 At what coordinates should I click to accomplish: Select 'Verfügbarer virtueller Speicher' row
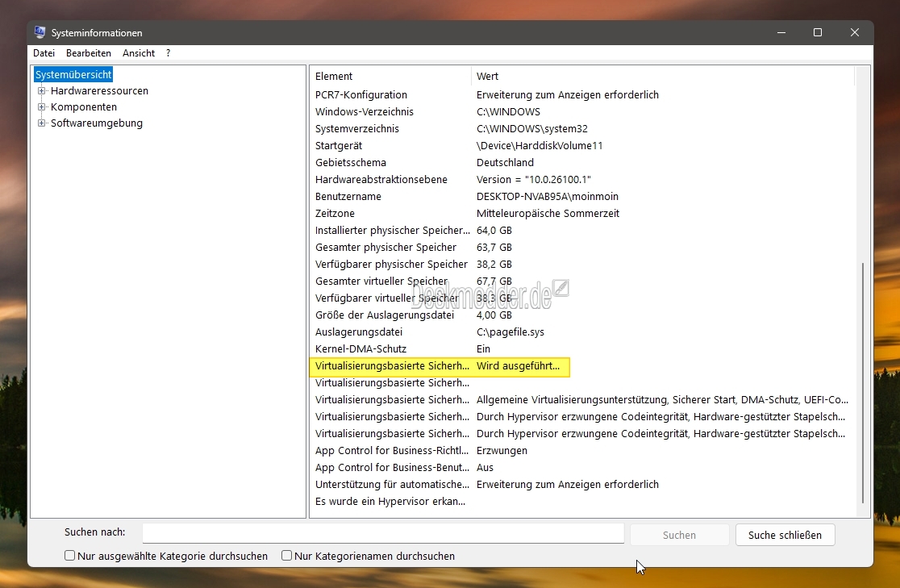click(582, 298)
